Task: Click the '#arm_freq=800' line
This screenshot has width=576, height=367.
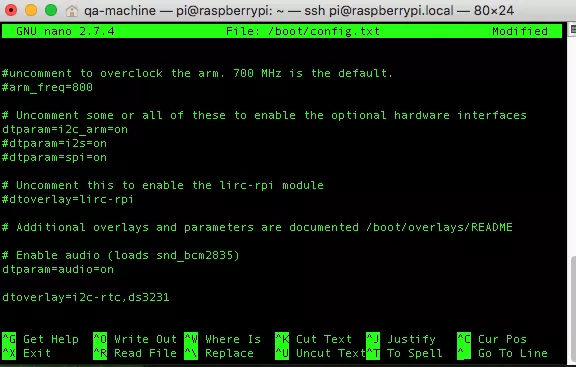Action: coord(47,87)
